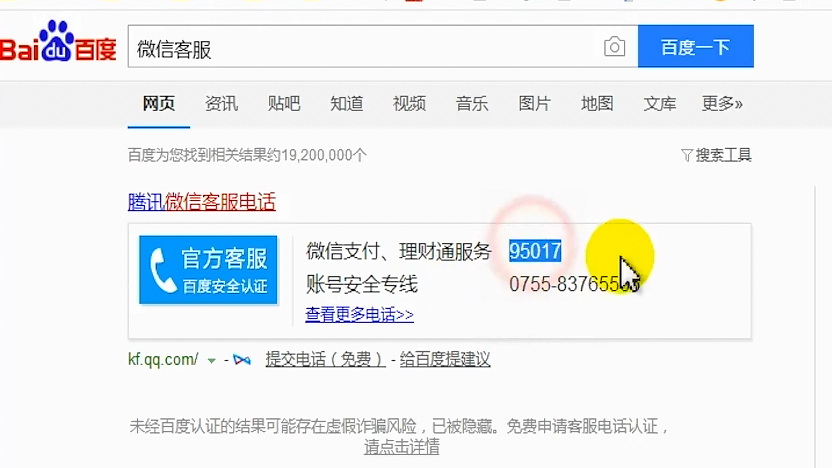Click the 百度一下 search button

[696, 47]
